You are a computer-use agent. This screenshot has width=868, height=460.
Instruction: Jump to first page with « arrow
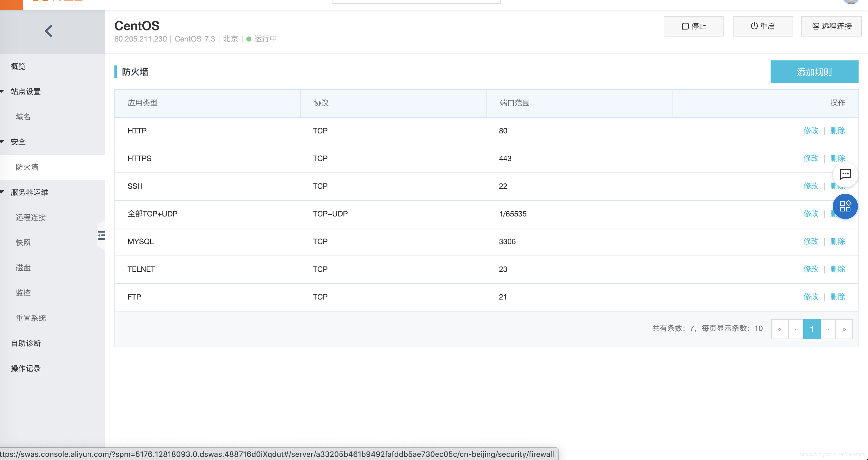(779, 329)
